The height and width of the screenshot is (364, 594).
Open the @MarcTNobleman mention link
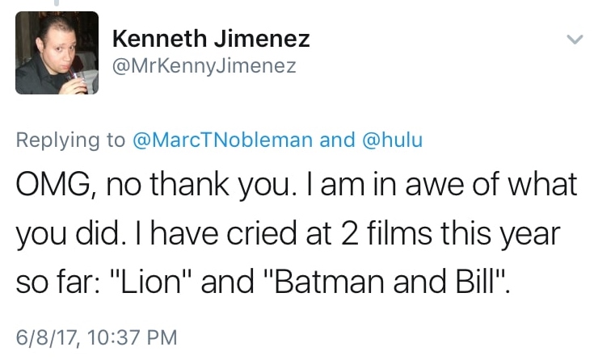pyautogui.click(x=222, y=140)
